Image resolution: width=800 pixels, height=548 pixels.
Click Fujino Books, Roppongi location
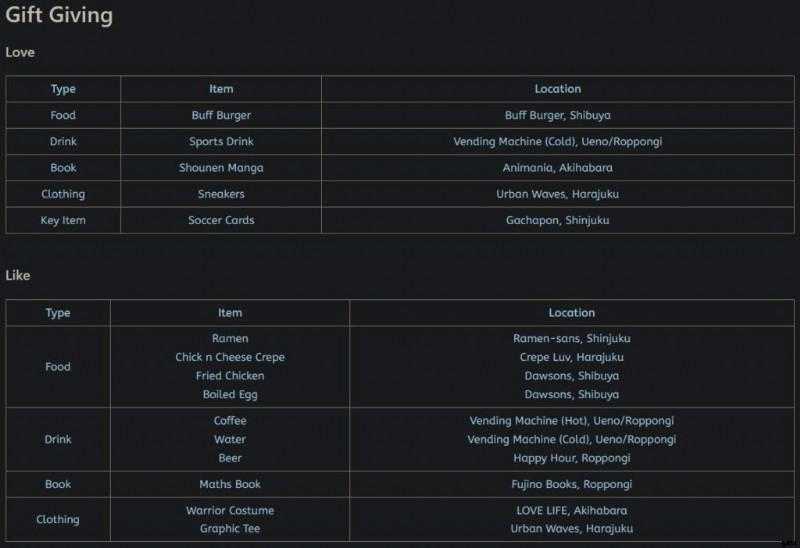click(571, 484)
